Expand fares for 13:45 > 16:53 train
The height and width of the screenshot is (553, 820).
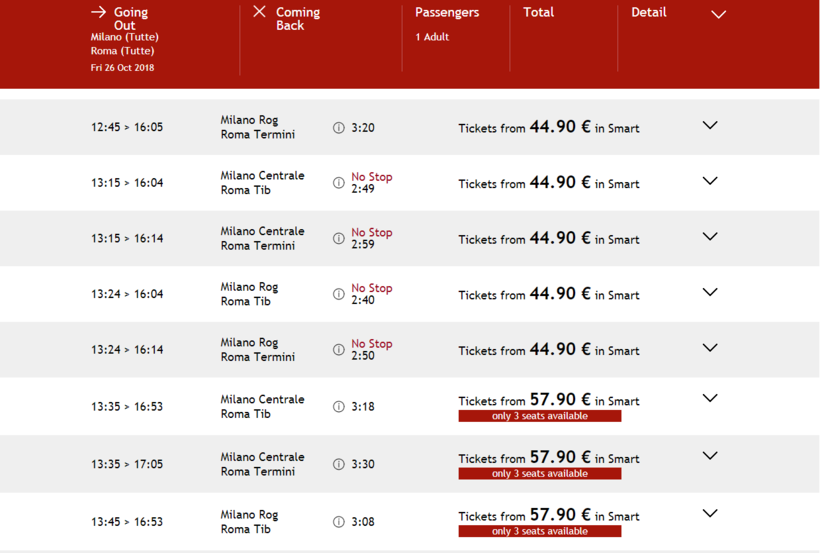[x=710, y=514]
